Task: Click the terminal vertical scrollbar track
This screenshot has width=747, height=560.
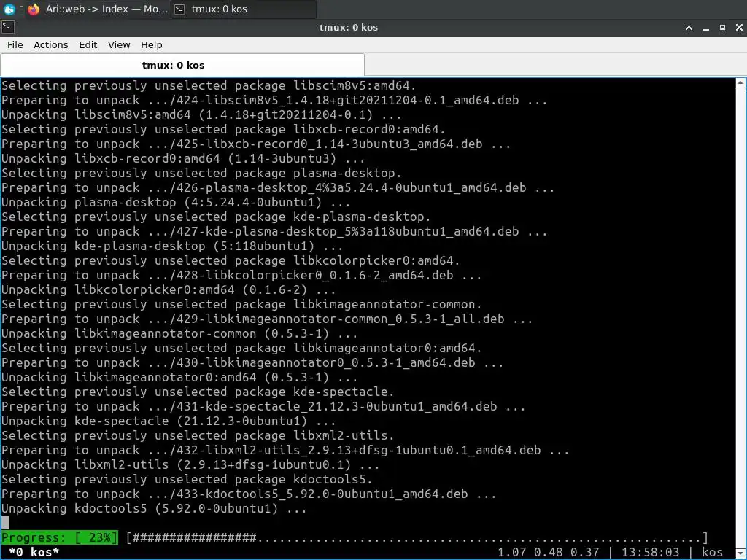Action: [741, 319]
